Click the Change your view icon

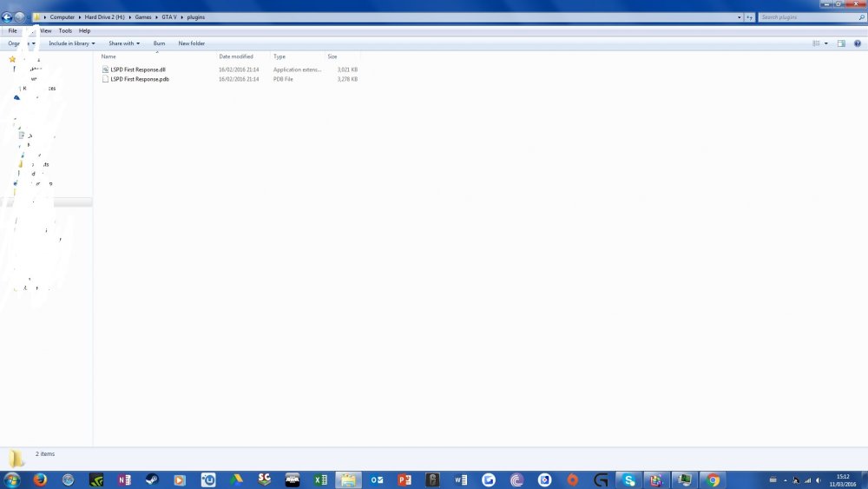pyautogui.click(x=816, y=43)
